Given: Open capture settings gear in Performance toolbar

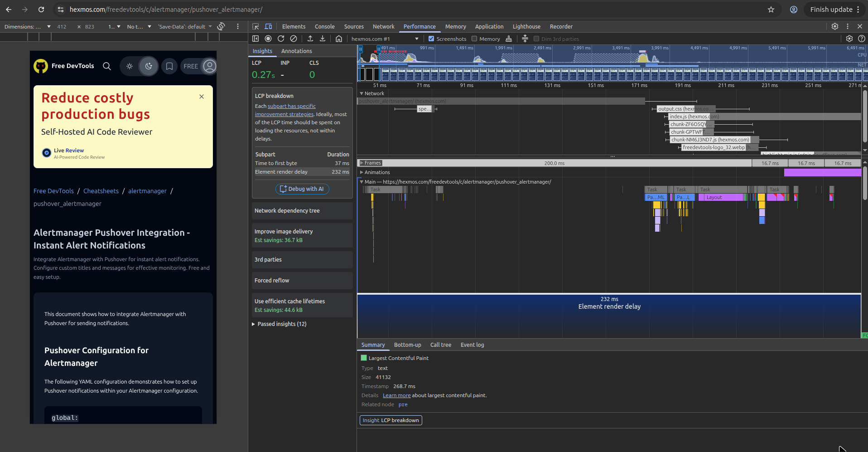Looking at the screenshot, I should tap(849, 39).
